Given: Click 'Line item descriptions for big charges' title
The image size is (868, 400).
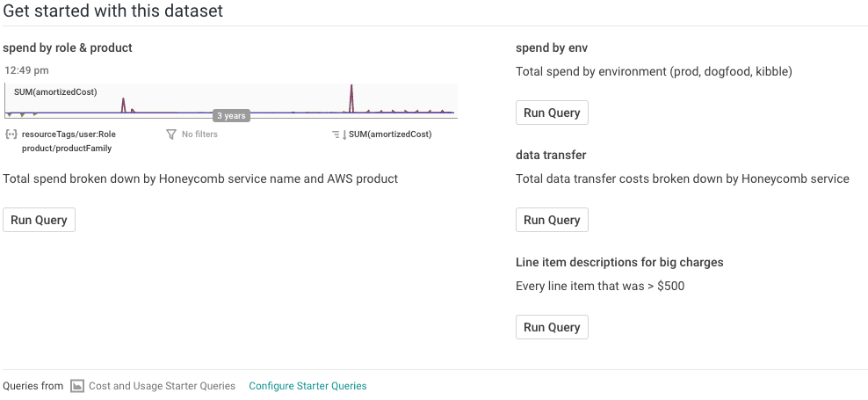Looking at the screenshot, I should tap(619, 262).
